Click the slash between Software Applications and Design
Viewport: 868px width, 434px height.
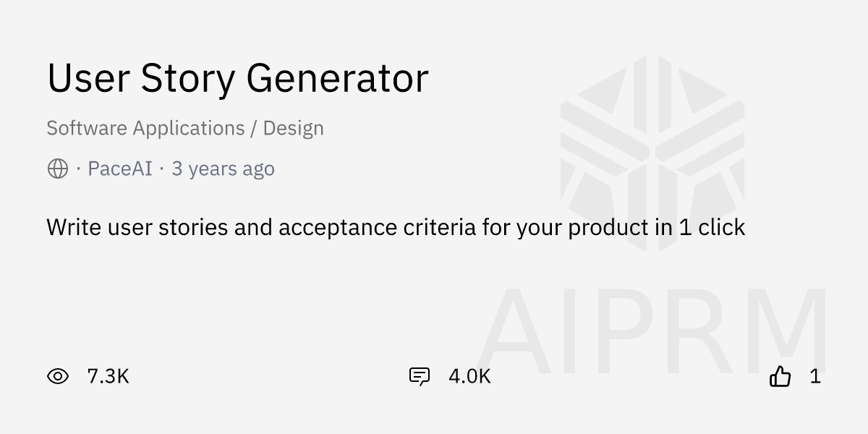pos(253,128)
